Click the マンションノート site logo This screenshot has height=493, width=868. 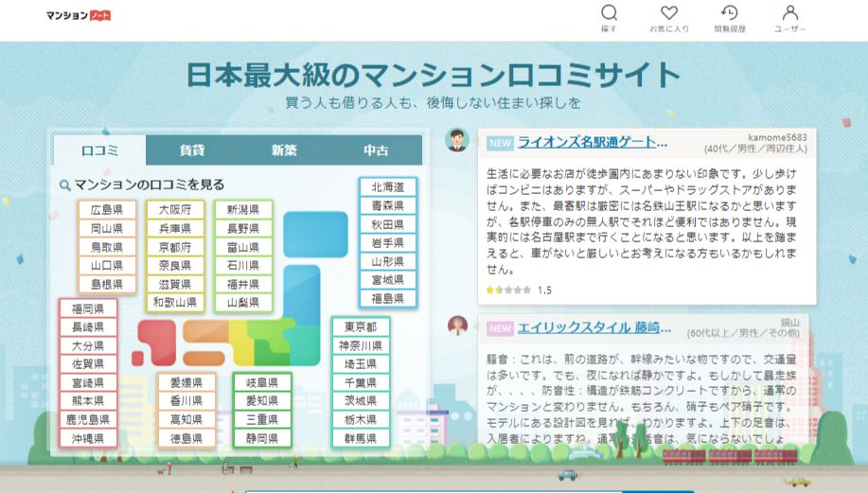click(79, 16)
